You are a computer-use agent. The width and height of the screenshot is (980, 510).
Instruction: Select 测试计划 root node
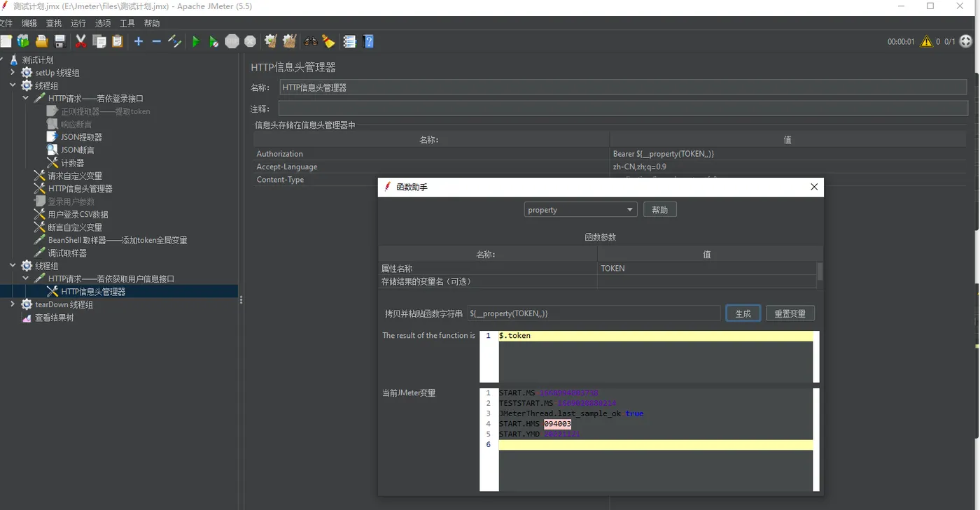point(37,60)
